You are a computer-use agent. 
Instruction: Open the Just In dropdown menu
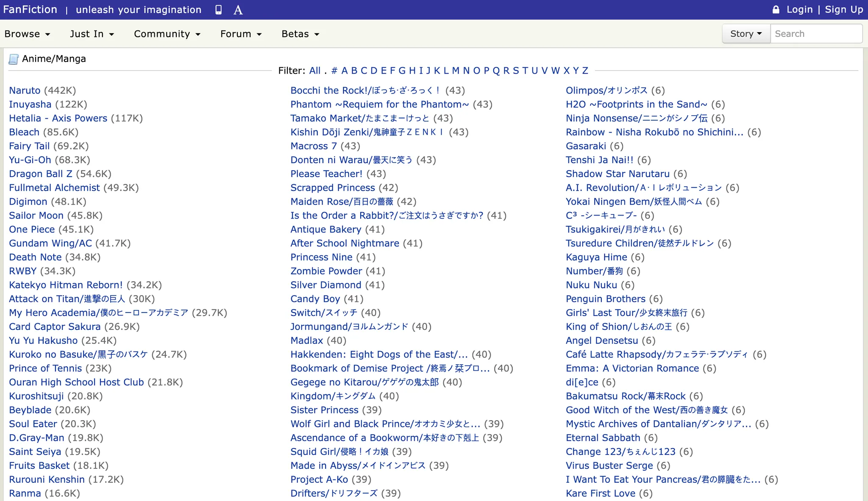pyautogui.click(x=92, y=34)
